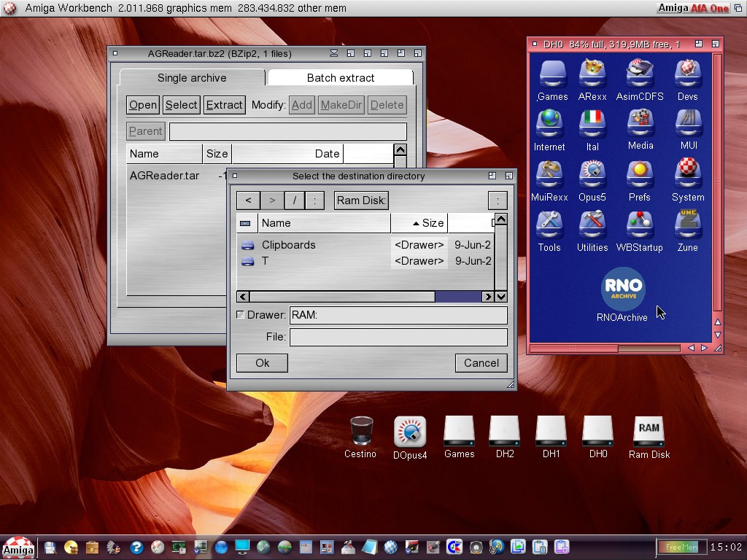Viewport: 747px width, 560px height.
Task: Launch the DOpus4 desktop icon
Action: (x=410, y=432)
